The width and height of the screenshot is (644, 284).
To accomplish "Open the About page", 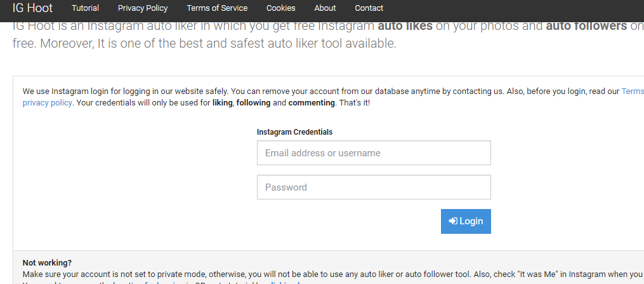I will click(325, 8).
